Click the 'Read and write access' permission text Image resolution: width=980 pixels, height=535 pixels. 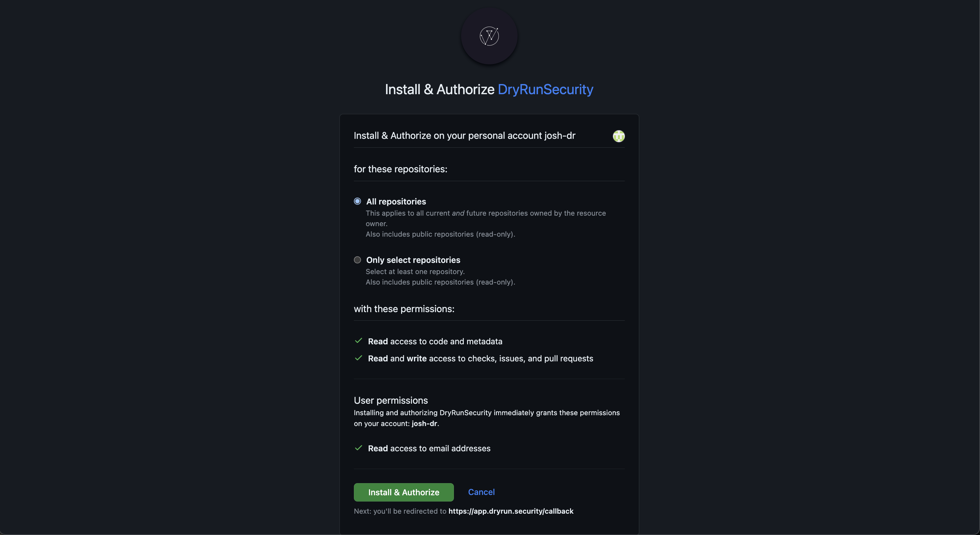pos(480,358)
